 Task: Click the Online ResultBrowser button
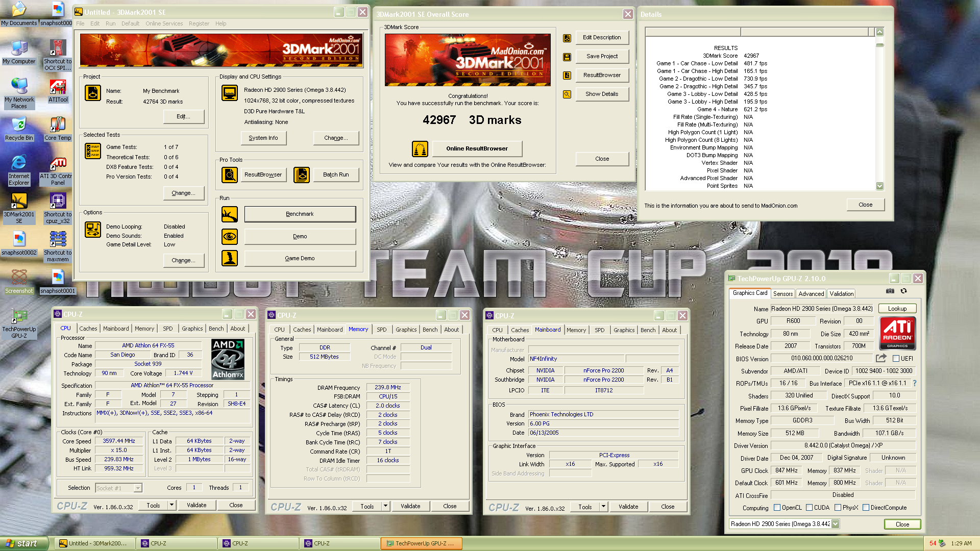[x=477, y=149]
